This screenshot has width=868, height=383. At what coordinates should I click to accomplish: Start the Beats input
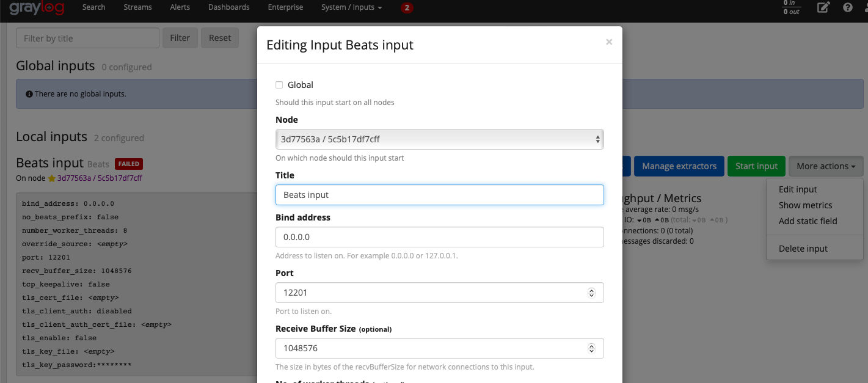pyautogui.click(x=756, y=166)
